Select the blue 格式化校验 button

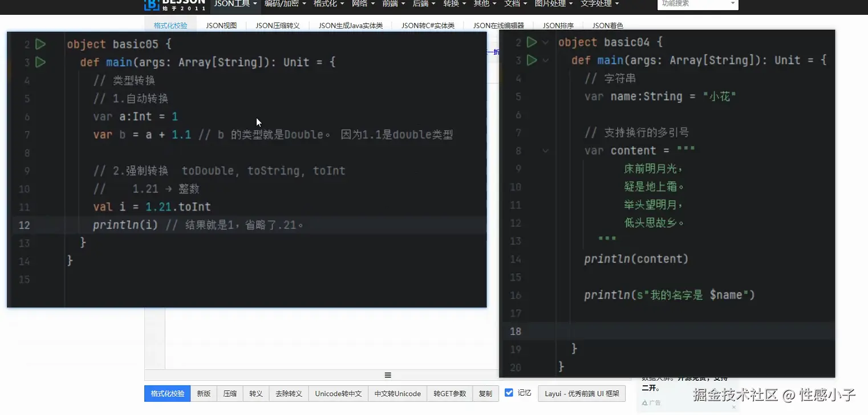[x=167, y=393]
